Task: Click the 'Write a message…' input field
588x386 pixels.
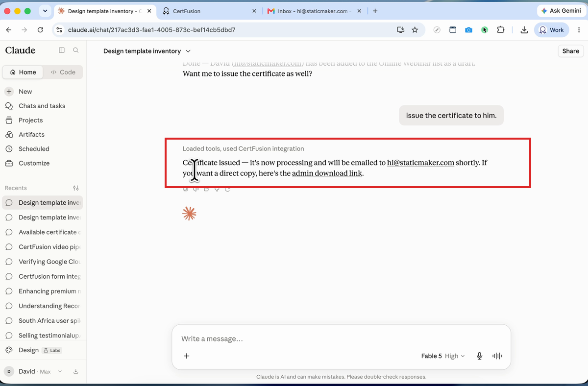Action: pos(341,339)
